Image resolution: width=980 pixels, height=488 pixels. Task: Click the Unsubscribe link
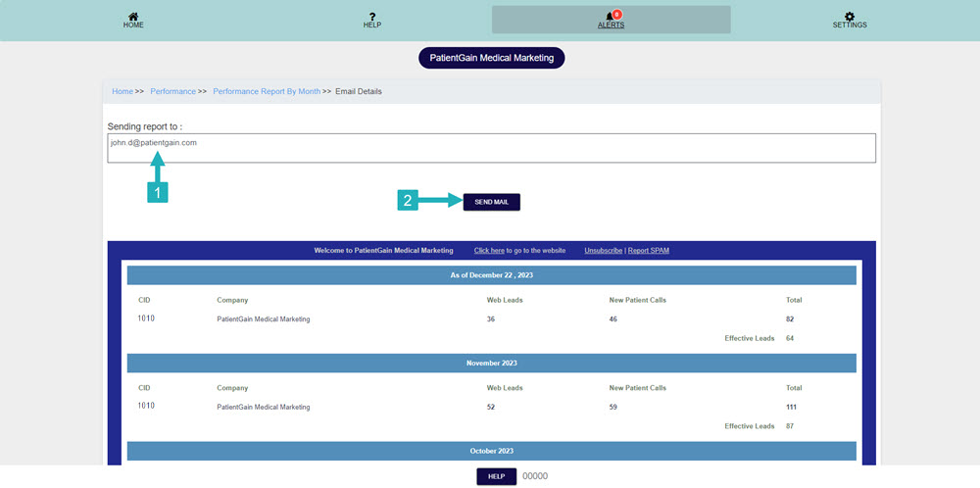(x=604, y=251)
